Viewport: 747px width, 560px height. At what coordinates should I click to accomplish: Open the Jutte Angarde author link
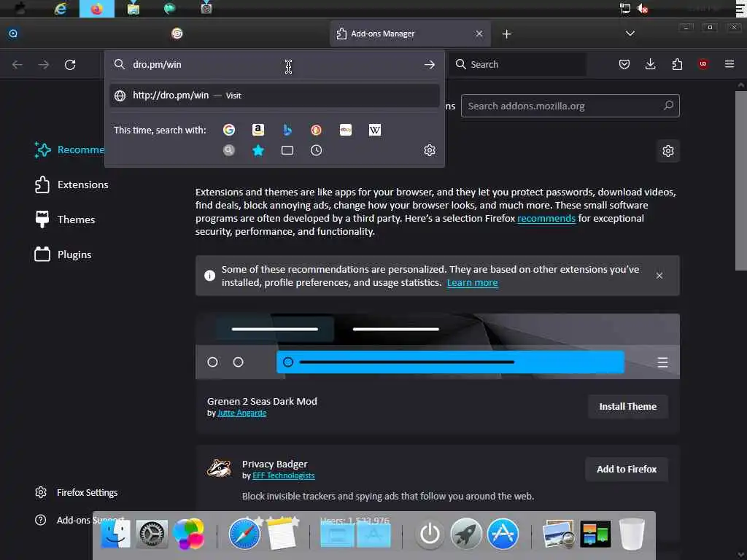tap(241, 413)
